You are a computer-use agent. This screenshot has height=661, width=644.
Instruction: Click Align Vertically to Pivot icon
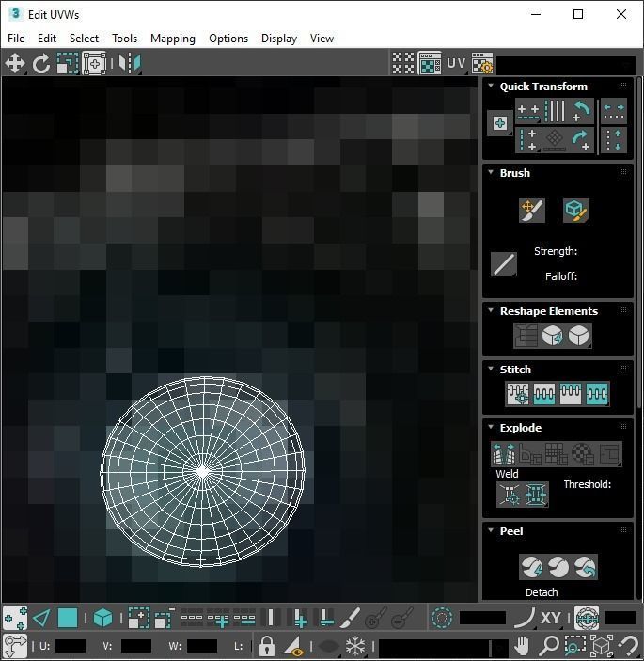click(x=528, y=140)
